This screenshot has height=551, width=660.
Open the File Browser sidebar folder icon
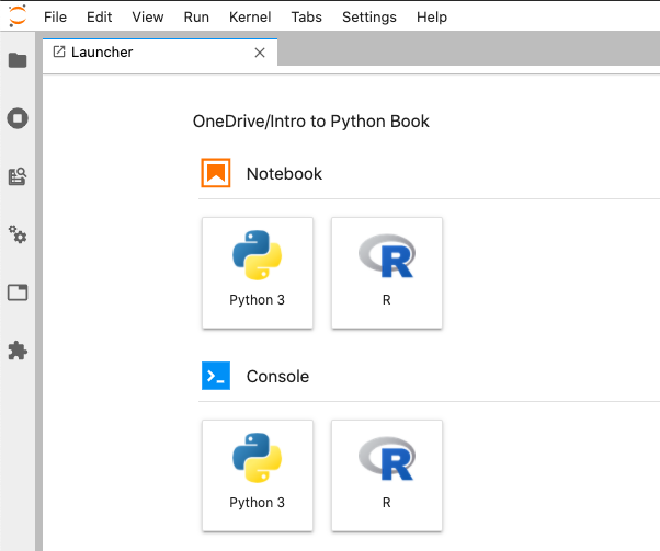point(18,61)
